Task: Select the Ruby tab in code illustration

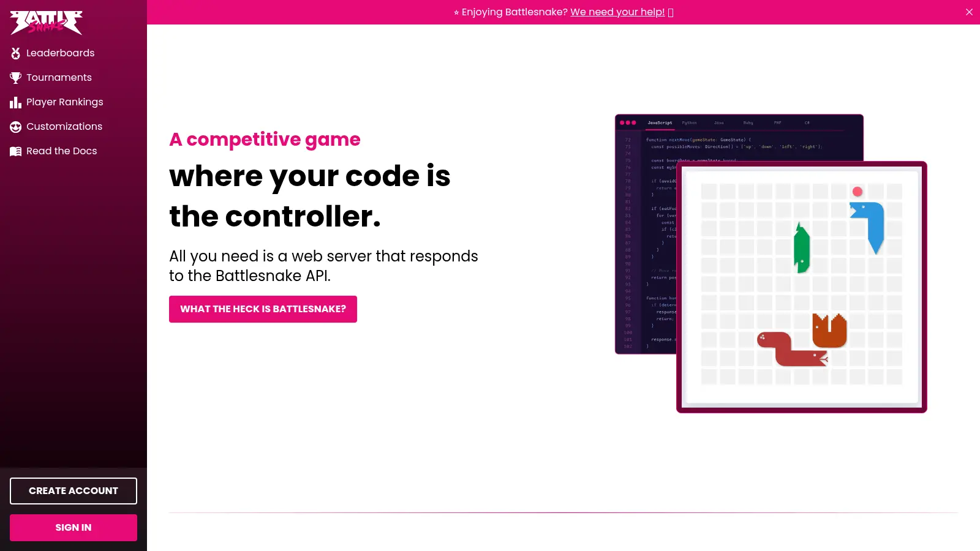Action: [x=748, y=122]
